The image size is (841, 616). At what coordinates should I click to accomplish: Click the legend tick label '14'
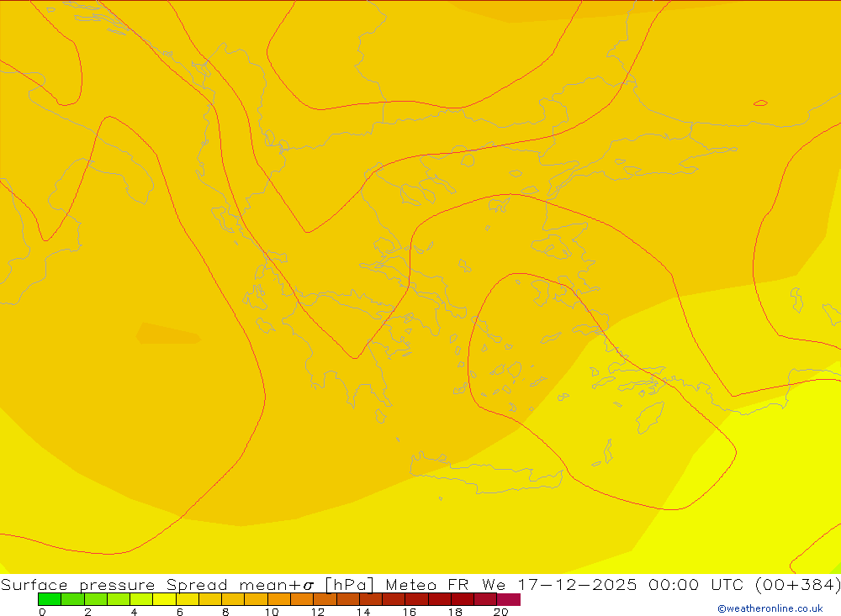(x=363, y=612)
